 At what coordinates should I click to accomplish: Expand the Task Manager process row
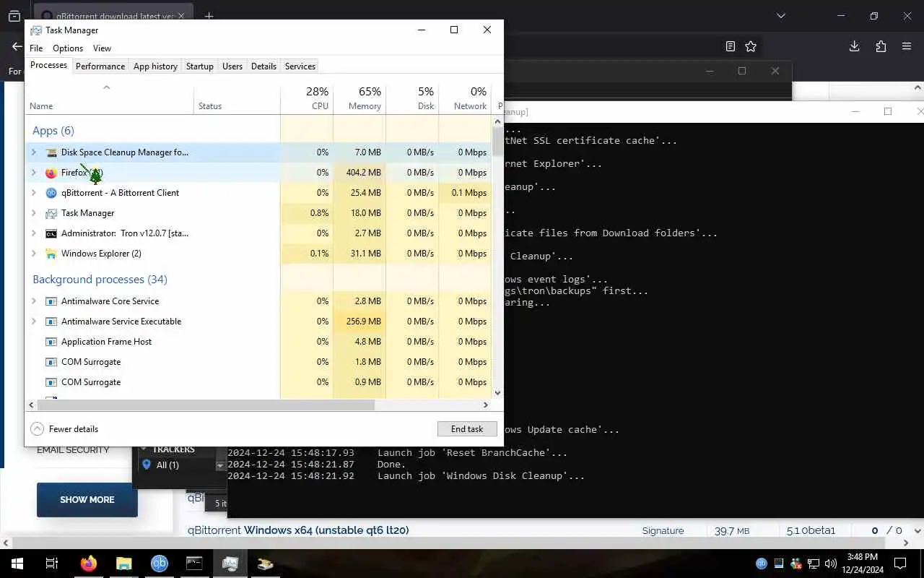click(34, 213)
